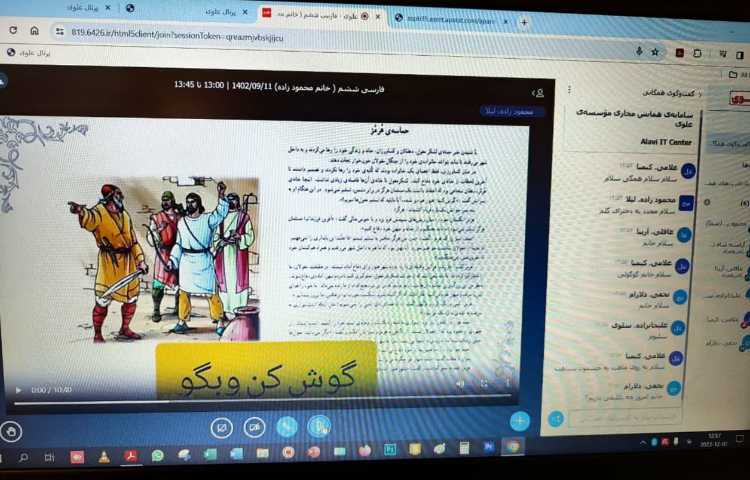The height and width of the screenshot is (480, 750).
Task: Open WhatsApp icon in taskbar
Action: pos(157,456)
